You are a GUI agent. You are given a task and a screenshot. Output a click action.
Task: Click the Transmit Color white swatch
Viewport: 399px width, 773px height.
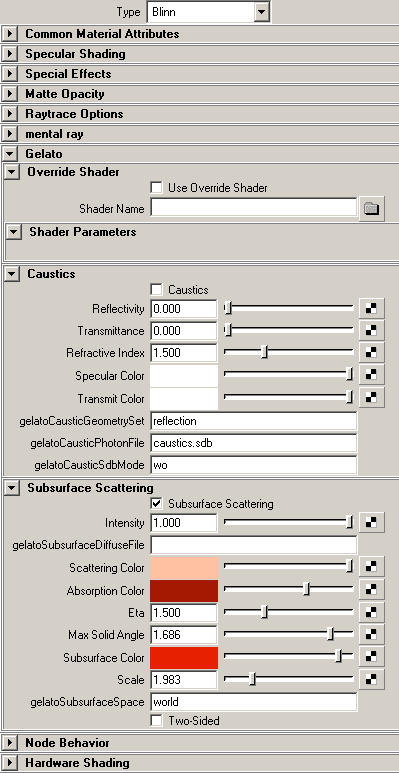pyautogui.click(x=184, y=398)
